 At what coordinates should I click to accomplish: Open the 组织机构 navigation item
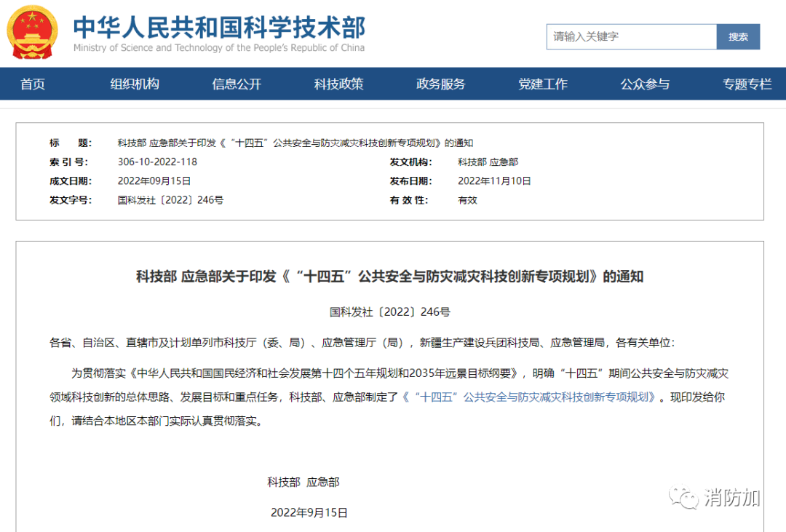tap(135, 84)
